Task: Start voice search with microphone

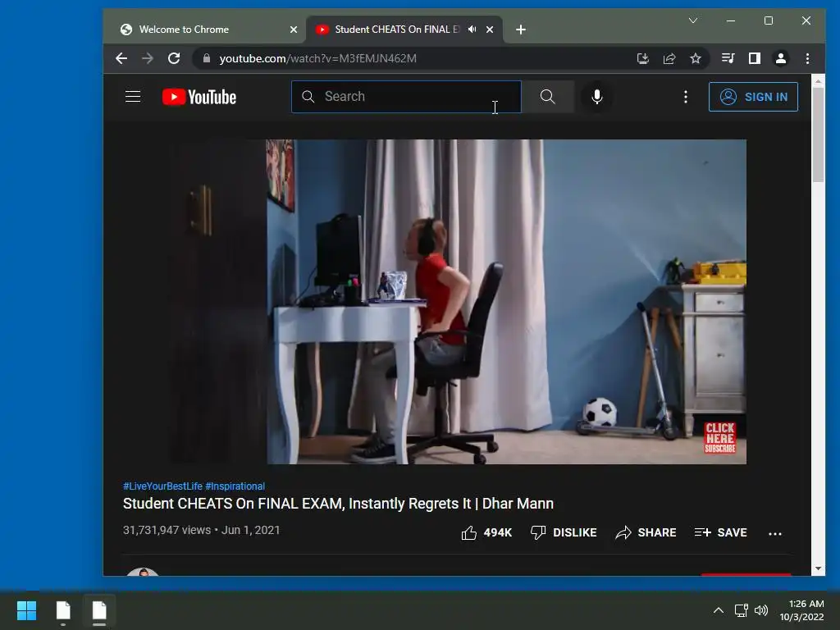Action: click(597, 97)
